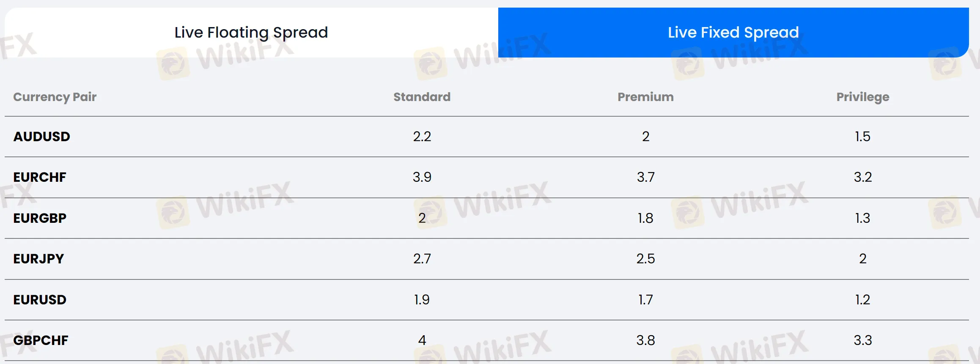980x364 pixels.
Task: Click the AUDUSD Standard spread value 2.2
Action: 422,137
